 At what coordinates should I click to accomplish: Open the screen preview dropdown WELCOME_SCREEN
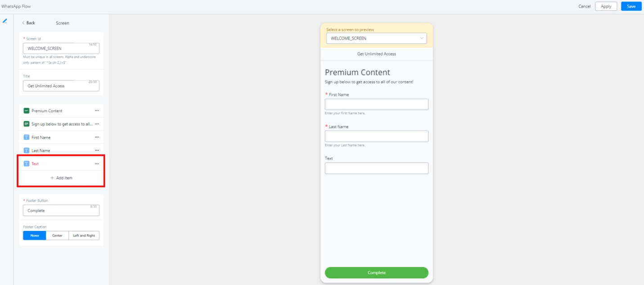(376, 39)
